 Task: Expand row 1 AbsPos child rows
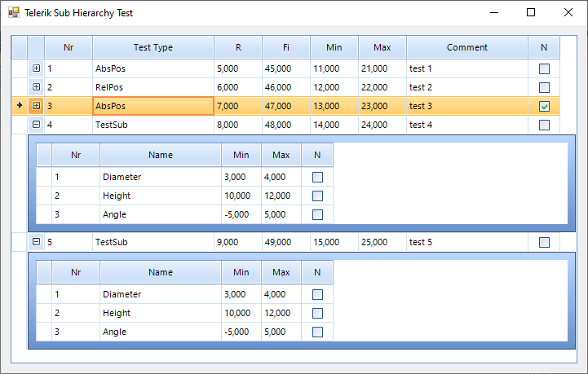click(x=36, y=68)
